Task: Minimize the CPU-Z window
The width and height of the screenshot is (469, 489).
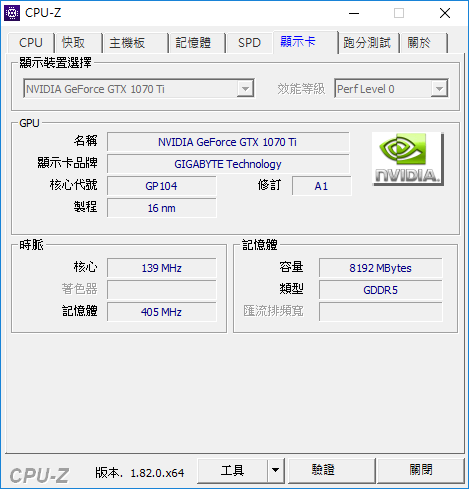Action: point(354,13)
